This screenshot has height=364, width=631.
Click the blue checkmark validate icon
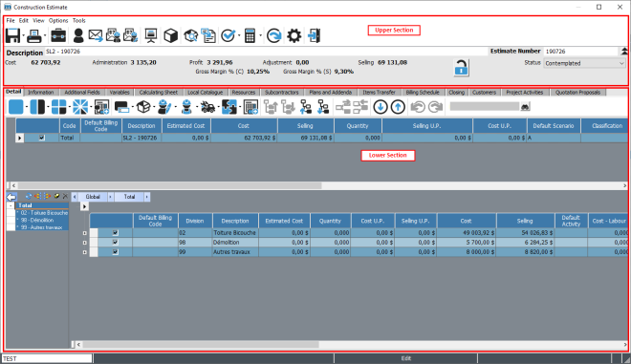tap(228, 35)
